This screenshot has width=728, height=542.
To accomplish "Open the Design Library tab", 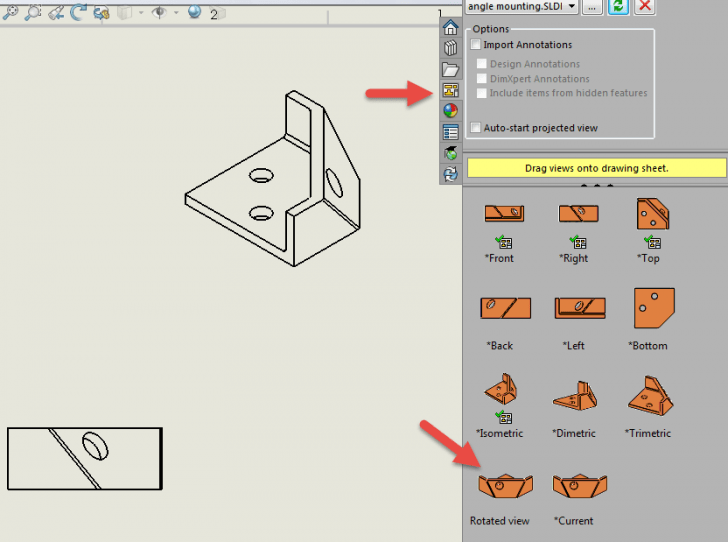I will [x=450, y=48].
